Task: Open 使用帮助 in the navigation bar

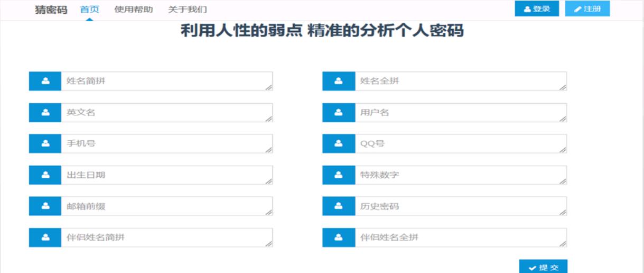Action: 134,10
